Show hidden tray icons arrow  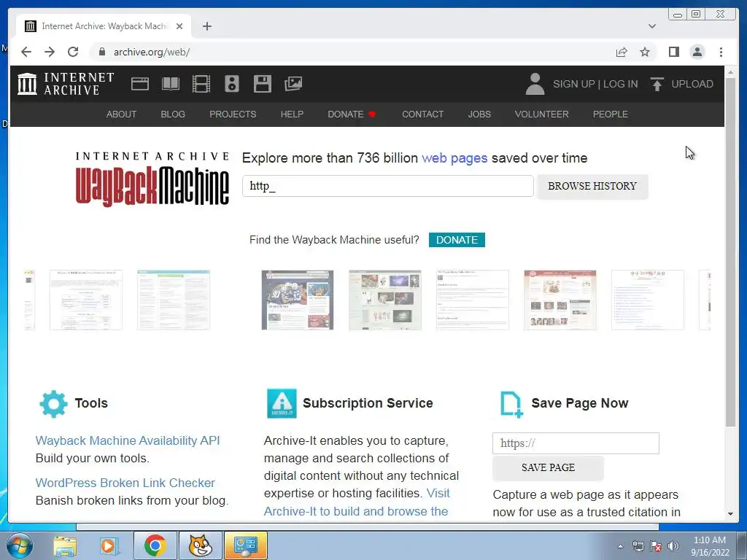pos(620,546)
